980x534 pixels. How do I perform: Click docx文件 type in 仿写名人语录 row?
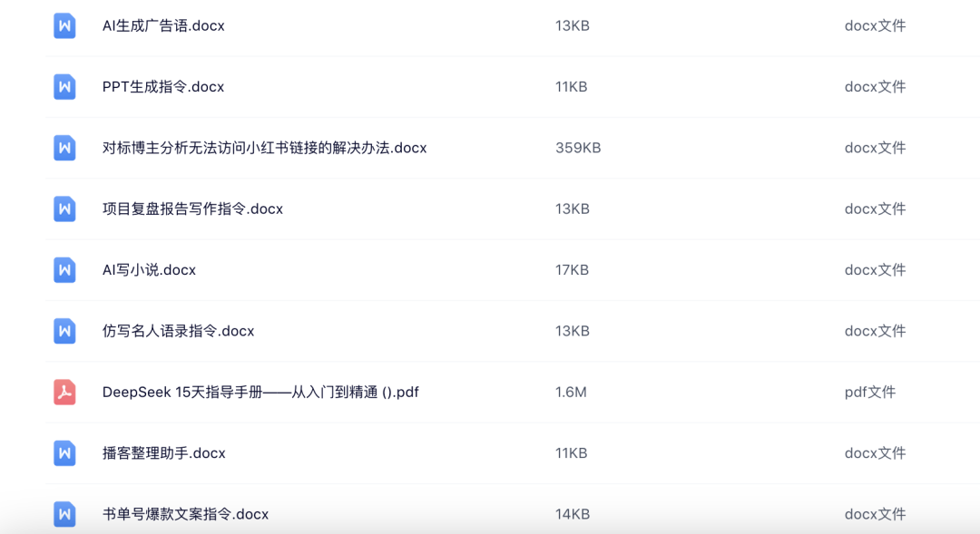(x=875, y=331)
